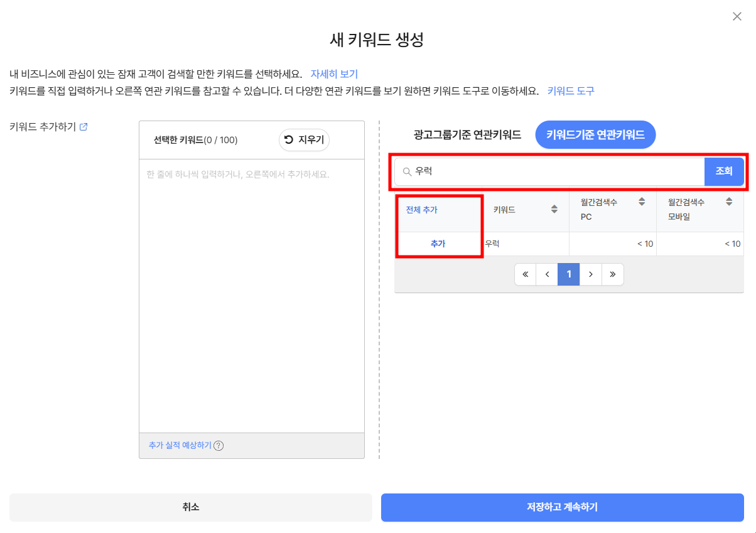Viewport: 756px width, 533px height.
Task: Select page 1 in pagination
Action: pos(569,274)
